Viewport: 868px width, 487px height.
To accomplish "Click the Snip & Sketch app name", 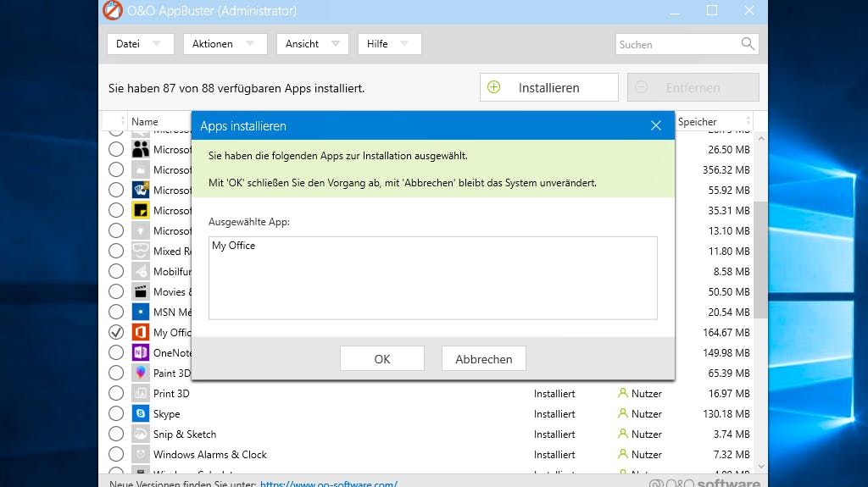I will (x=185, y=434).
